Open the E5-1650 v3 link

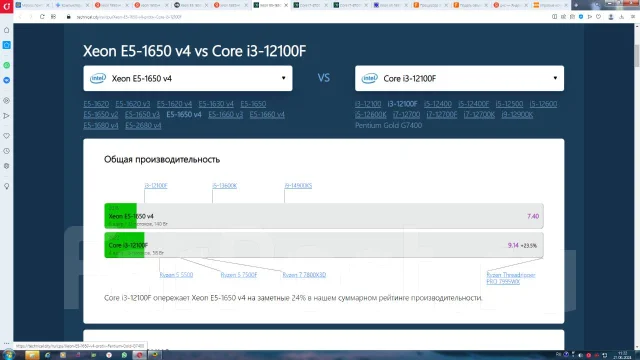142,115
